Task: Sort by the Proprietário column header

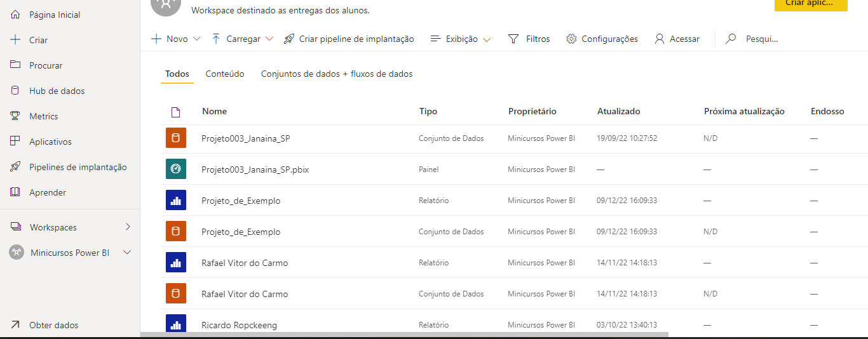Action: pos(532,111)
